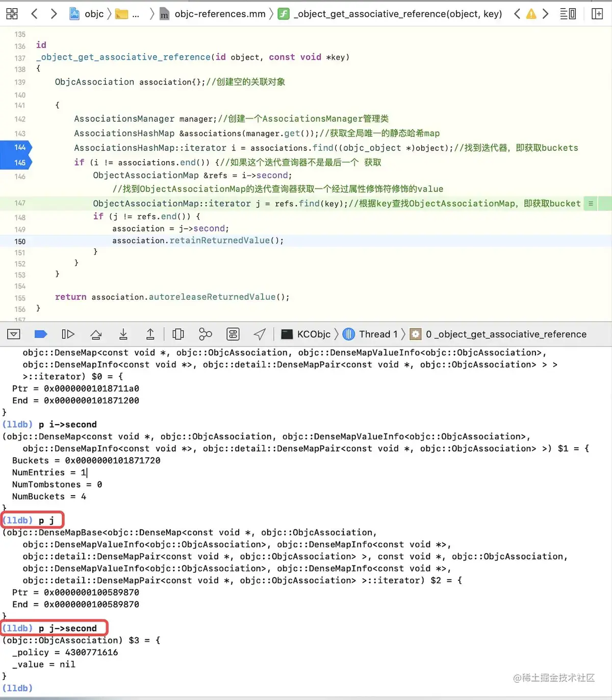Adjust editor options icon
The width and height of the screenshot is (612, 700).
568,14
